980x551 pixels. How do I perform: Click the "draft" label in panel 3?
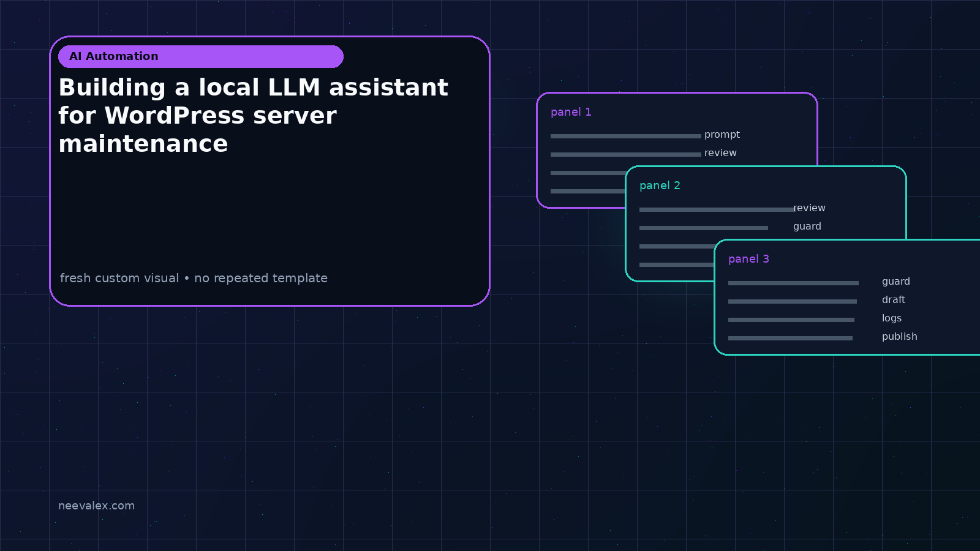[894, 300]
